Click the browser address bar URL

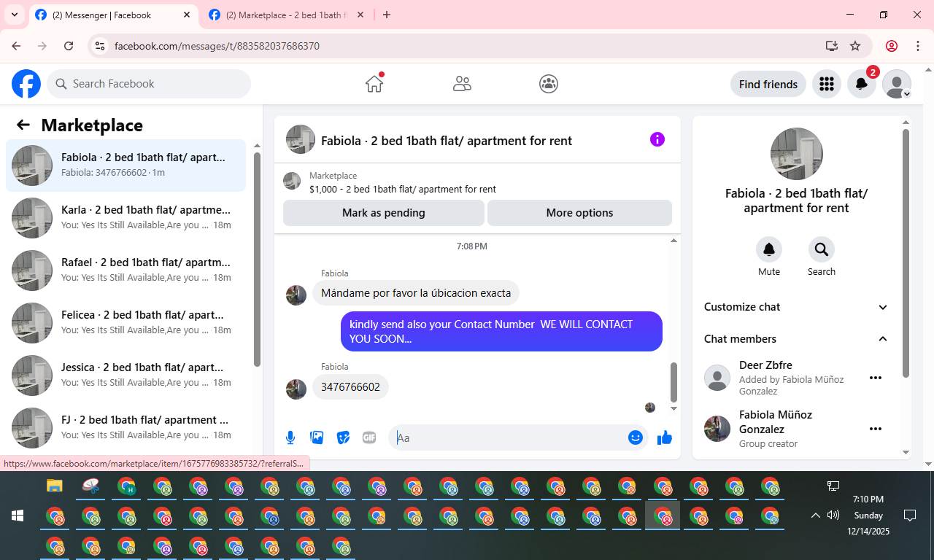217,46
